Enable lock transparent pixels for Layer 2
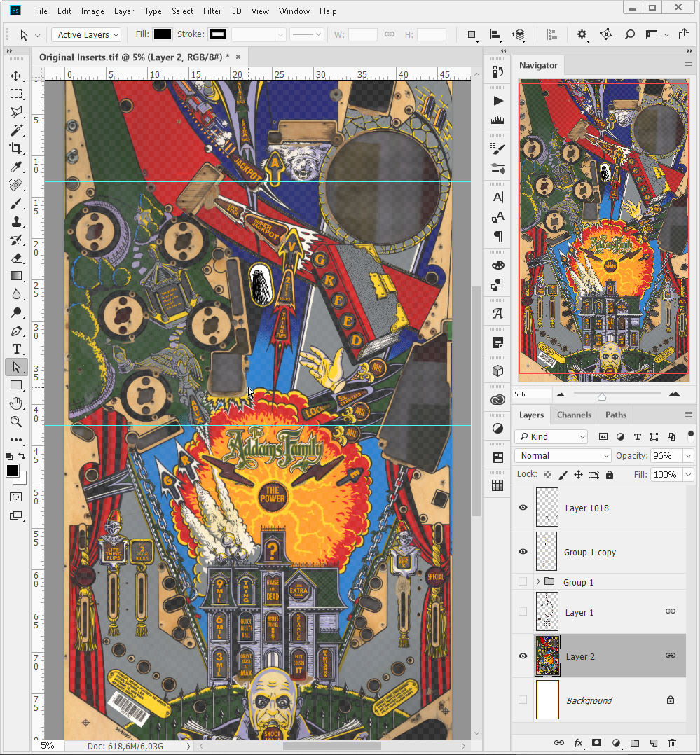 coord(547,474)
